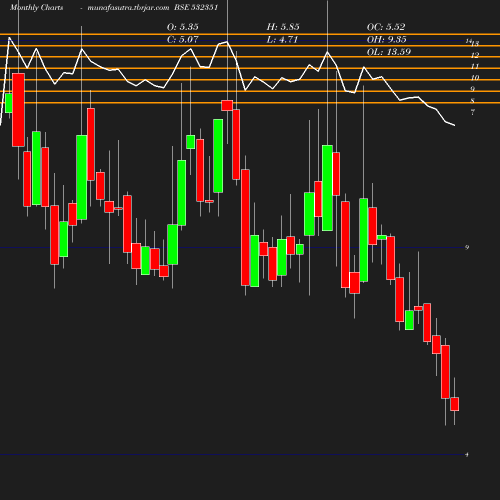500x500 pixels.
Task: Click the open value 'O: 5.35'
Action: click(183, 27)
